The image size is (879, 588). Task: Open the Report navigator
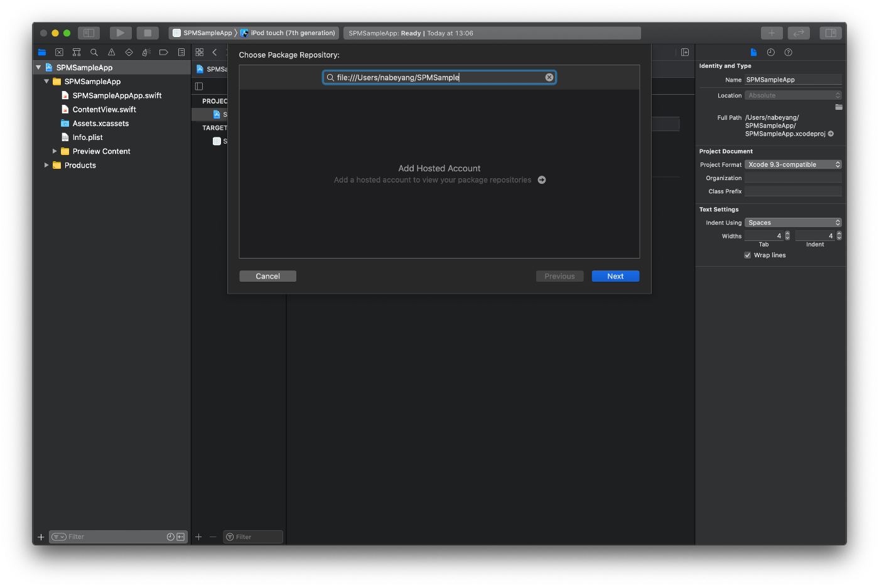[x=181, y=52]
